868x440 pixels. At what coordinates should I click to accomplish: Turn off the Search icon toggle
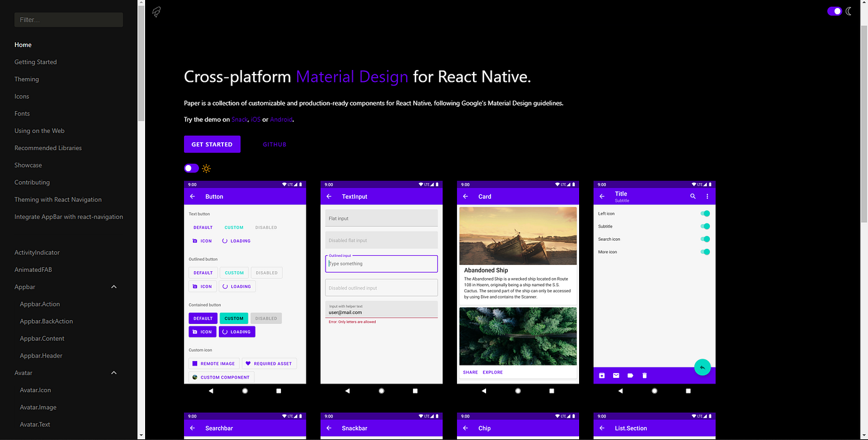point(705,239)
